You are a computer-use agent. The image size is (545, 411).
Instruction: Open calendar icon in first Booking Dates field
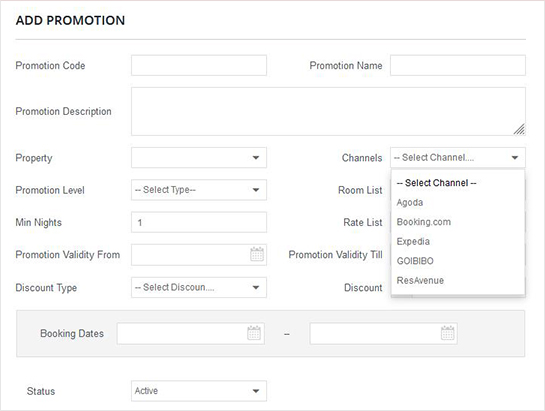(x=254, y=333)
